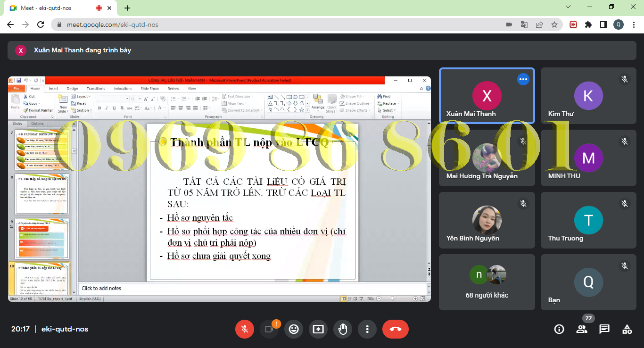Click the 68 người khác tile
The image size is (644, 348).
[487, 282]
